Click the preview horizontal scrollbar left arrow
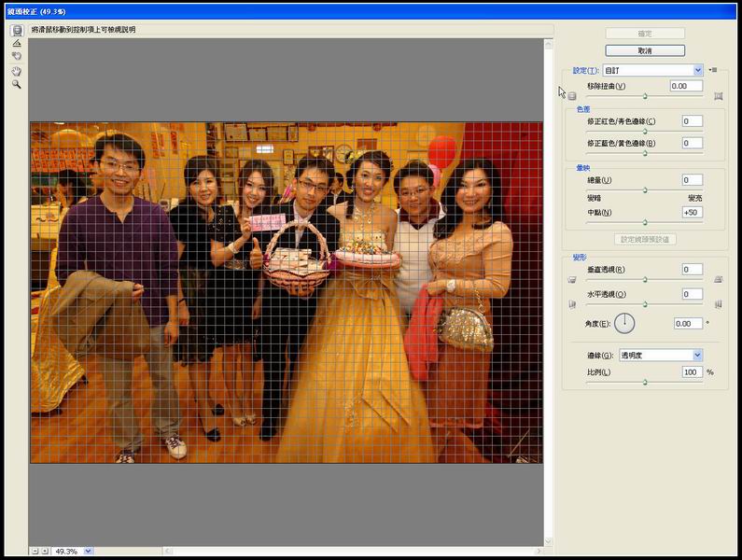Screen dimensions: 742x560 pyautogui.click(x=168, y=551)
